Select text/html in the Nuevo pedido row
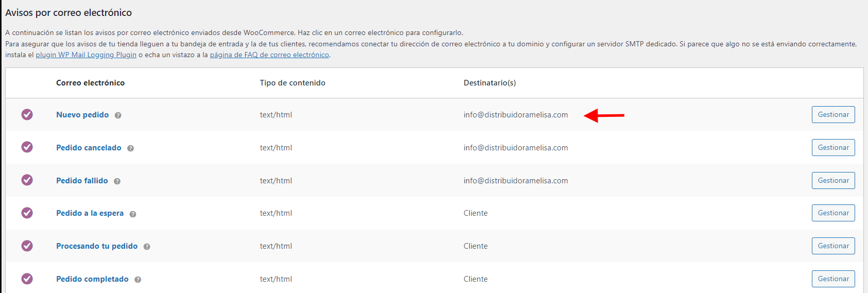The width and height of the screenshot is (868, 293). (x=276, y=115)
